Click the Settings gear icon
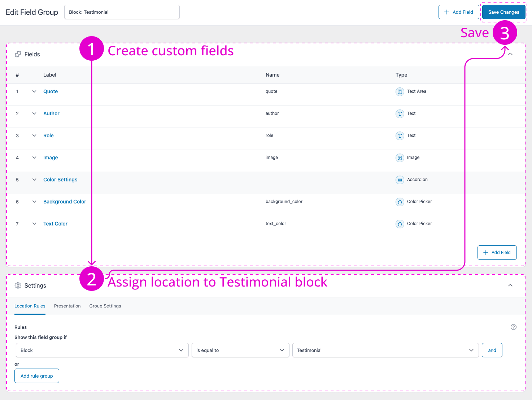This screenshot has width=532, height=400. click(x=18, y=285)
